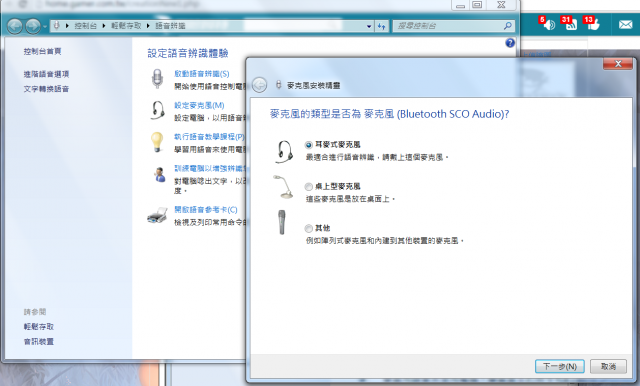The width and height of the screenshot is (640, 386).
Task: Click 啟動語音辨識(S) link
Action: (x=202, y=74)
